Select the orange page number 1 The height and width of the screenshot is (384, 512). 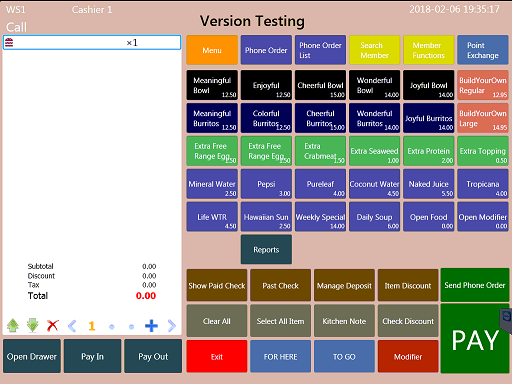pos(92,326)
